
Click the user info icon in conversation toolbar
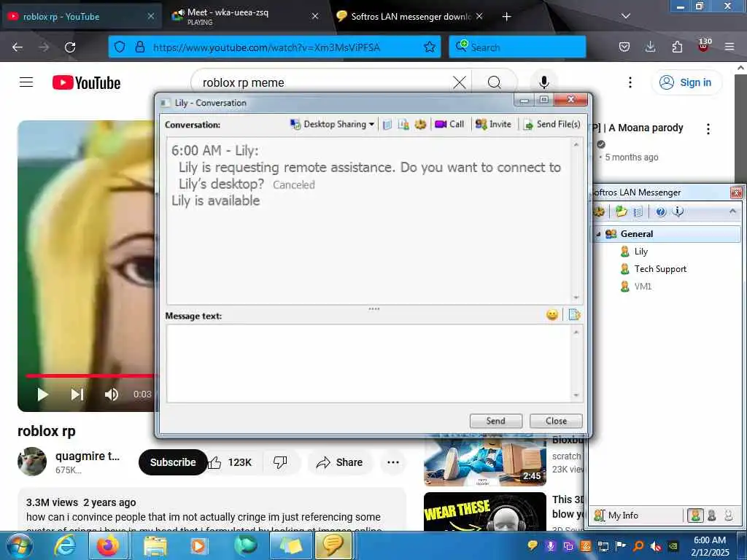click(403, 124)
